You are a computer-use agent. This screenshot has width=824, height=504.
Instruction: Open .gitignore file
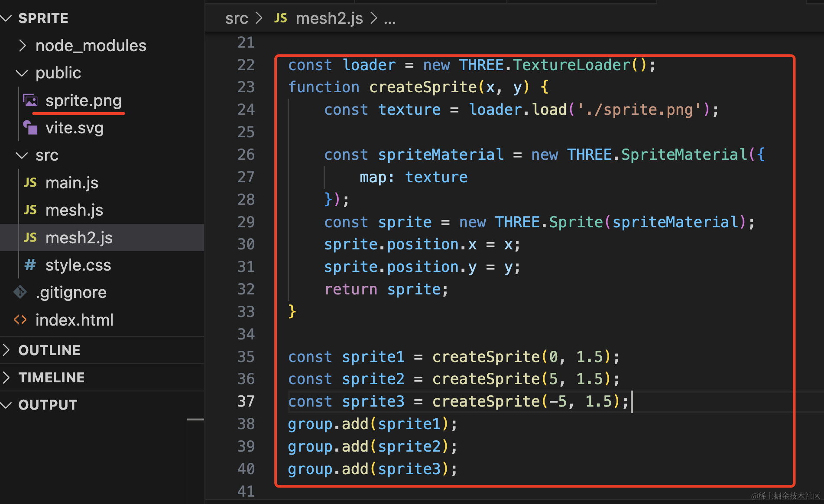point(71,292)
